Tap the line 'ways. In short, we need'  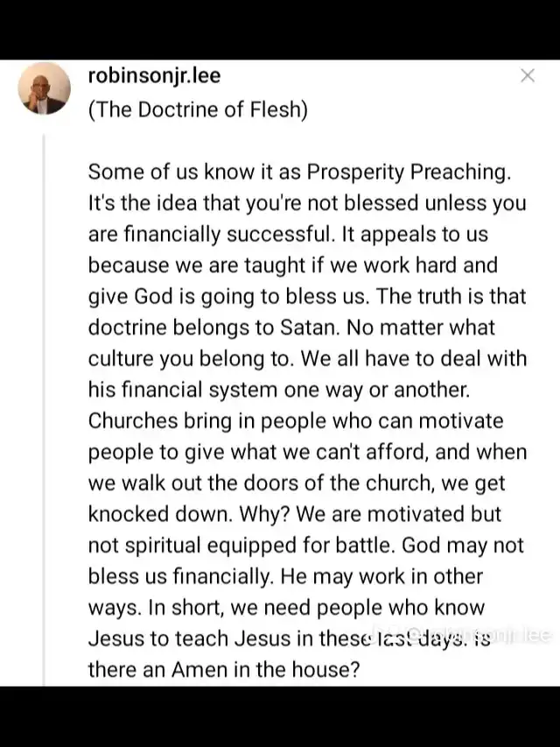[x=286, y=608]
